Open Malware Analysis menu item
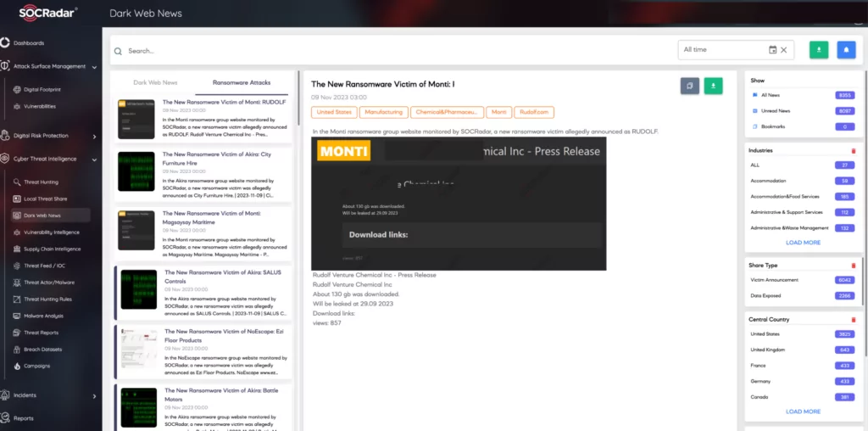 click(x=43, y=316)
